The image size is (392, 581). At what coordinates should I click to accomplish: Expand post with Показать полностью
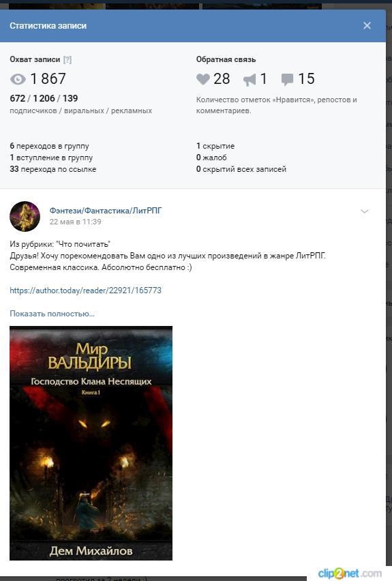coord(52,314)
